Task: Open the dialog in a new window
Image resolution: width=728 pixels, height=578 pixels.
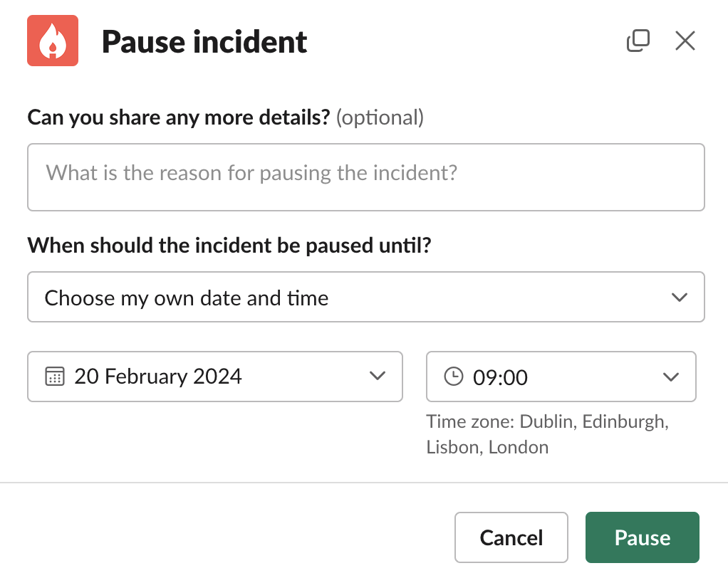Action: click(638, 41)
